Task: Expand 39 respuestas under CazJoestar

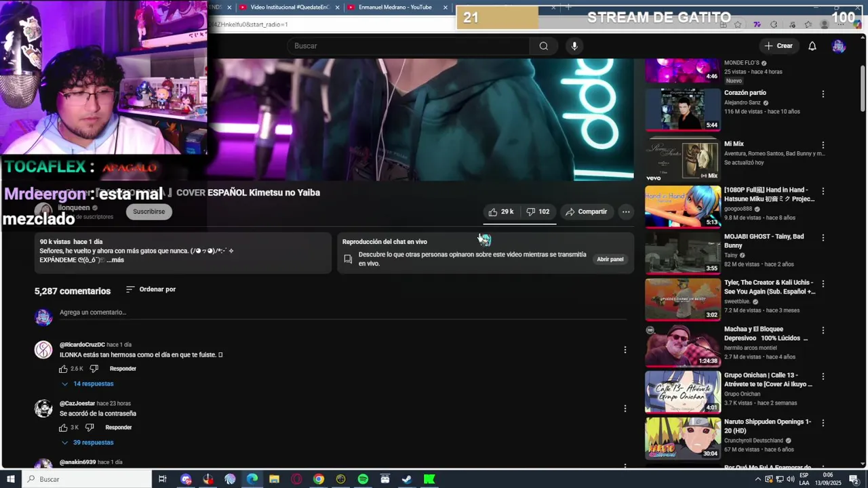Action: click(87, 443)
